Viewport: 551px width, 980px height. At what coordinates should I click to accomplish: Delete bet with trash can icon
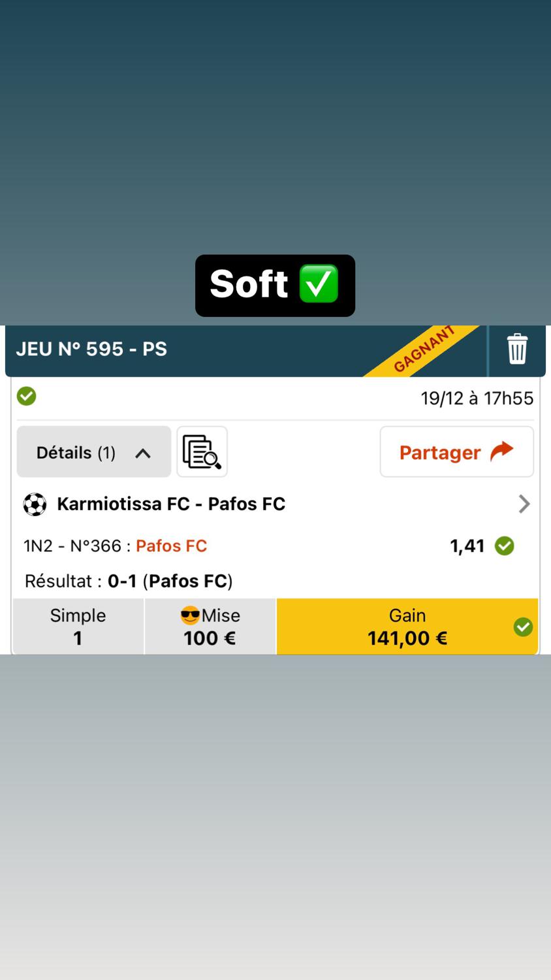point(517,348)
